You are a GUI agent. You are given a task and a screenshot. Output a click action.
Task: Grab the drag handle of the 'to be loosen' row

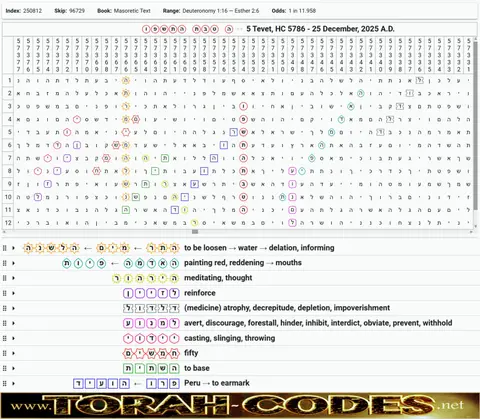click(x=5, y=248)
